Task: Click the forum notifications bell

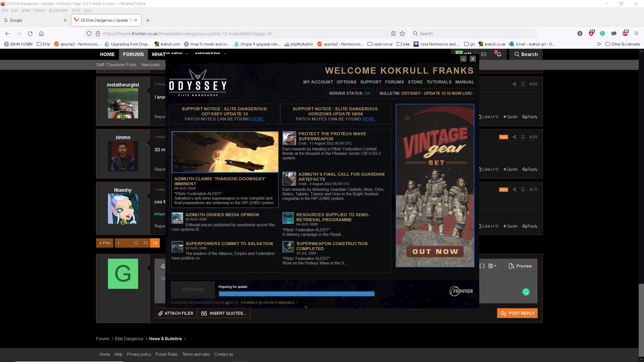Action: coord(499,54)
